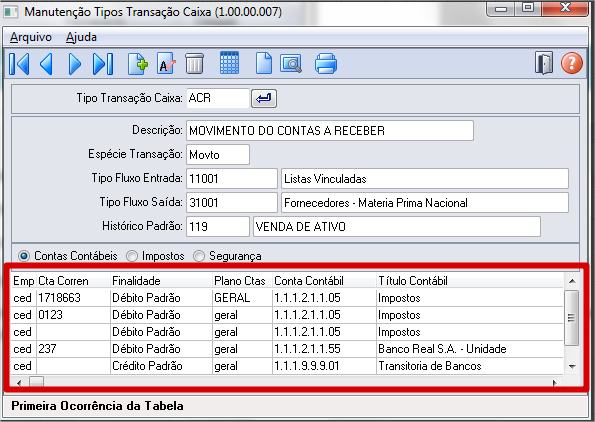Open the blue grid table icon
Screen dimensions: 595x422
click(229, 63)
